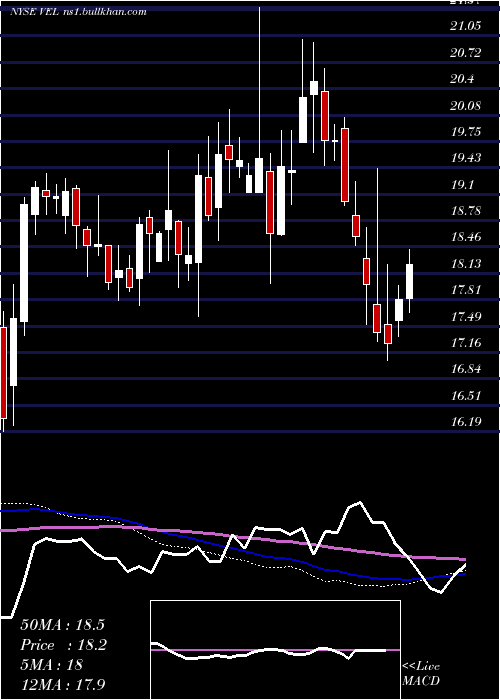Screen dimensions: 500x700
Task: Click the 17.49 price axis label
Action: (x=466, y=317)
